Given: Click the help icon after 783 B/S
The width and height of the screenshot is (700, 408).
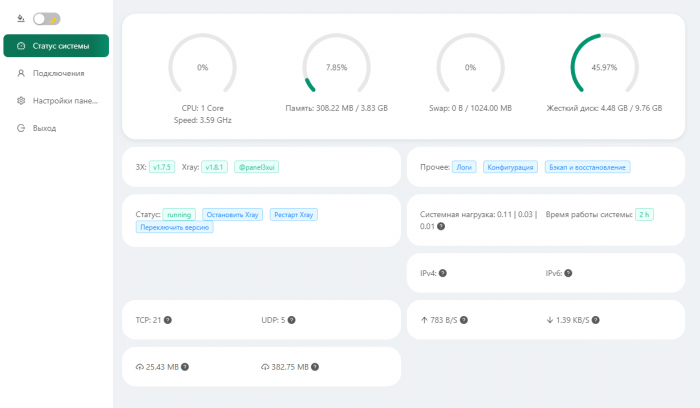Looking at the screenshot, I should click(x=464, y=320).
